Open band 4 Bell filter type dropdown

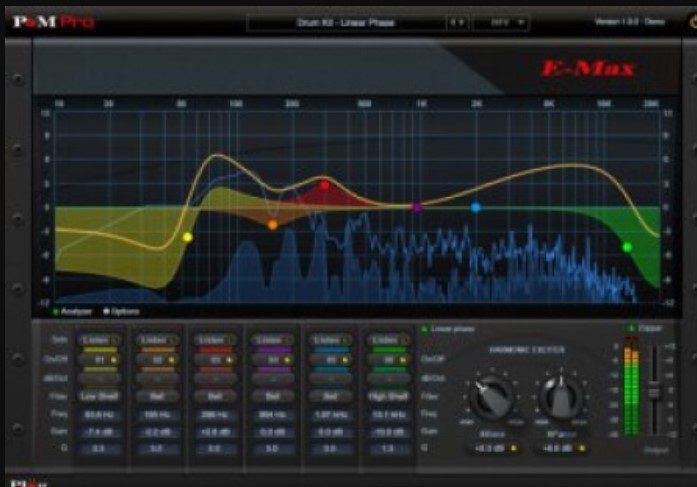click(x=273, y=396)
